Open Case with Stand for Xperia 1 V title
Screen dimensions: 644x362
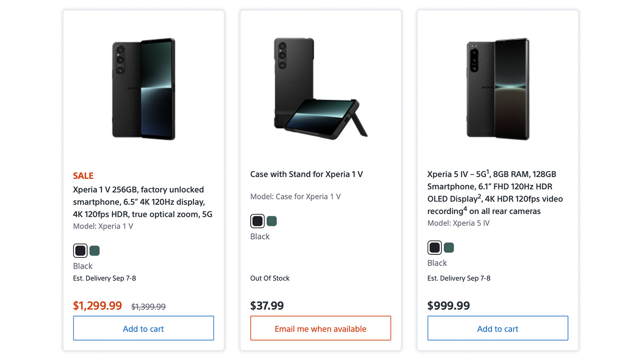pyautogui.click(x=307, y=174)
